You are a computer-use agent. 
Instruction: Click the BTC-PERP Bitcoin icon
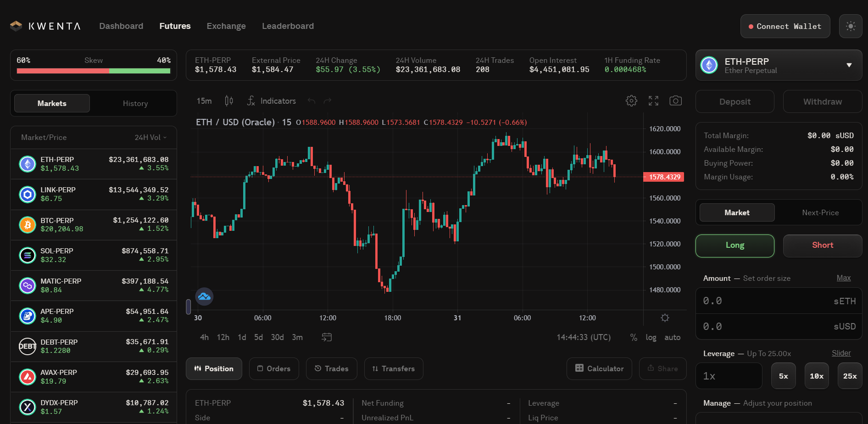(28, 225)
